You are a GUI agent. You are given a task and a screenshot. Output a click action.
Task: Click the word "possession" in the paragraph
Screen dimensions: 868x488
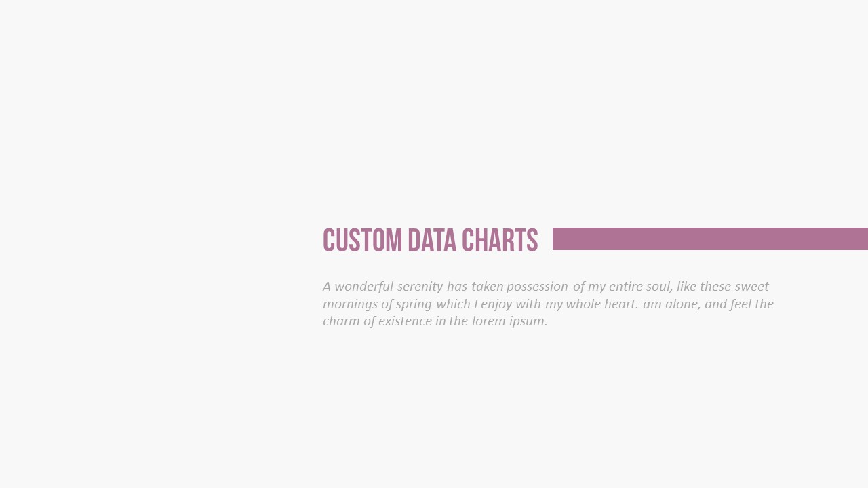coord(534,287)
